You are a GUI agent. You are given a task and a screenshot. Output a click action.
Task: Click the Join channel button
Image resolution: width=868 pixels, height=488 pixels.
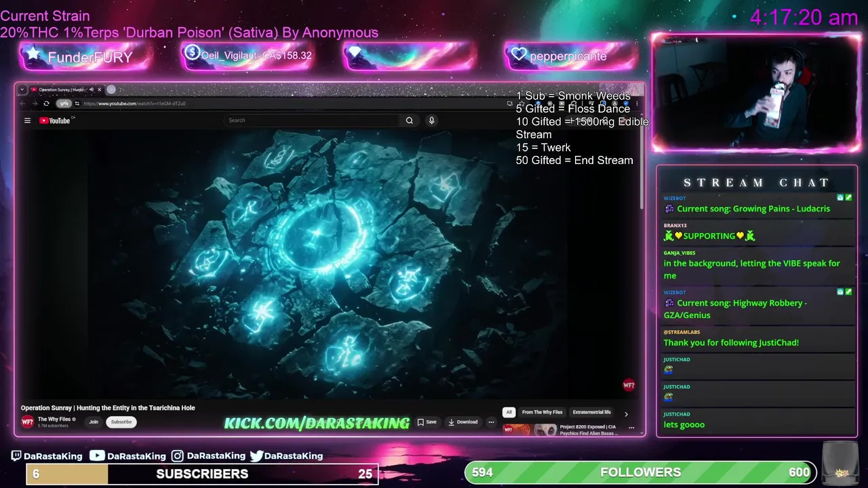click(x=94, y=422)
